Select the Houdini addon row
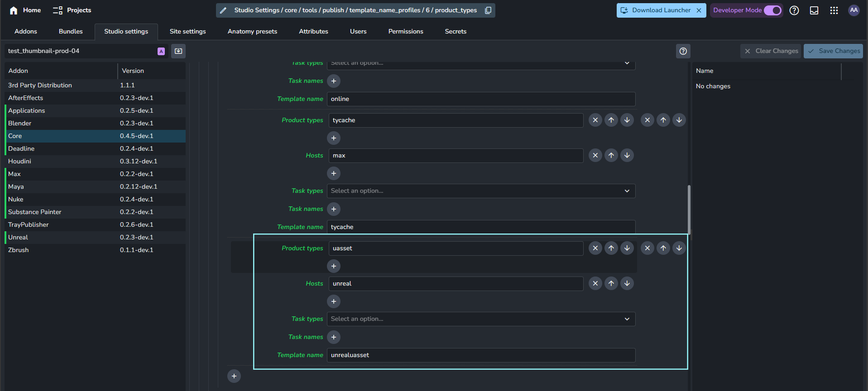868x391 pixels. click(x=95, y=162)
